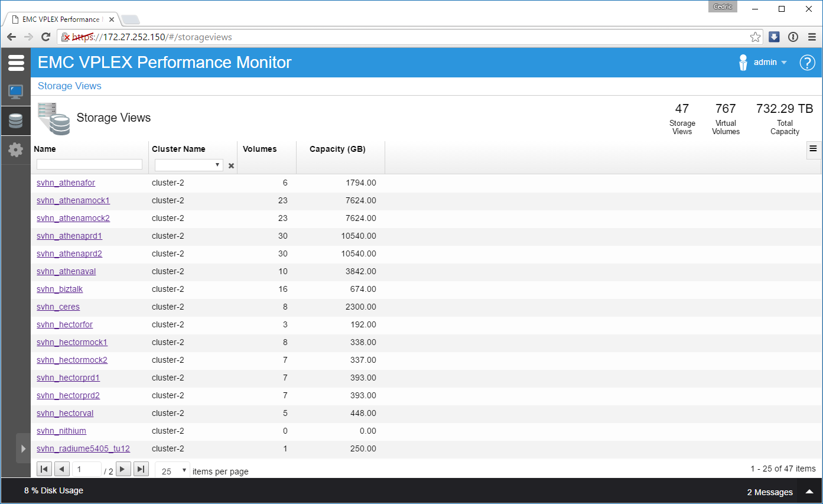823x504 pixels.
Task: Jump to the last page of results
Action: pos(141,469)
